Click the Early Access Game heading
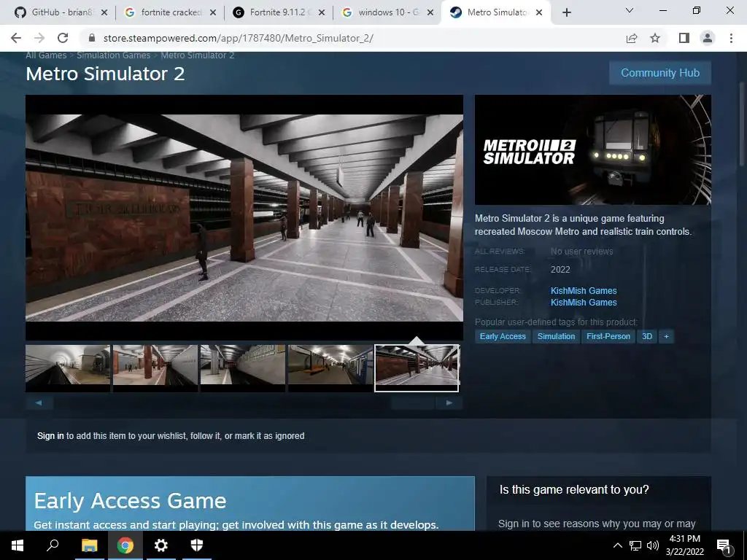Screen dimensions: 747x560 pos(130,501)
